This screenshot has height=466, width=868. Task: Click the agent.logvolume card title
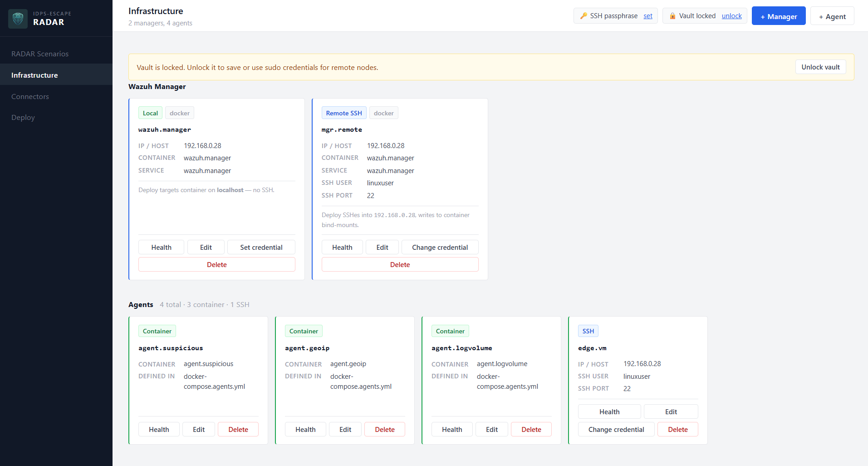[x=461, y=348]
